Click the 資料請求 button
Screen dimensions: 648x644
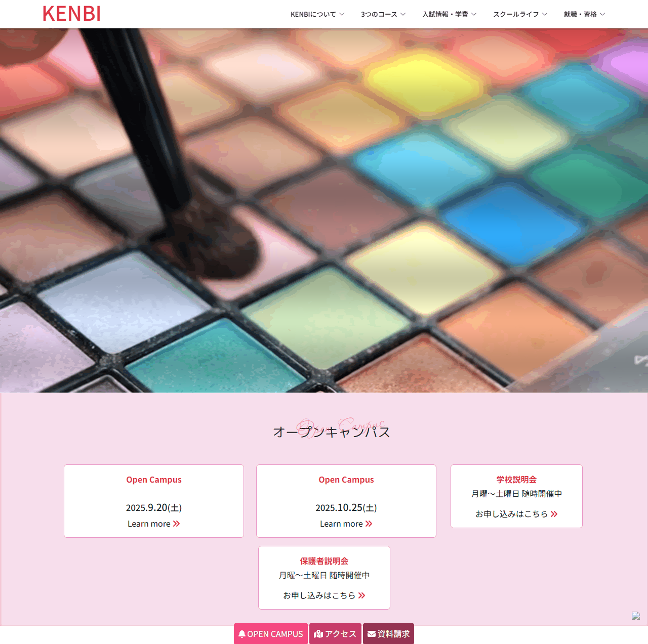click(x=388, y=633)
